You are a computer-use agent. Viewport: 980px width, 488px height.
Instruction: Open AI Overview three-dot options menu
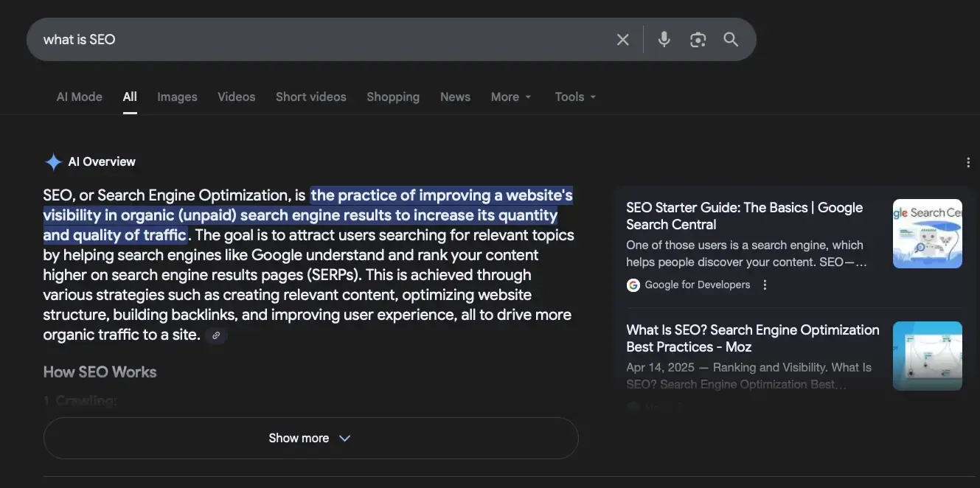[968, 163]
